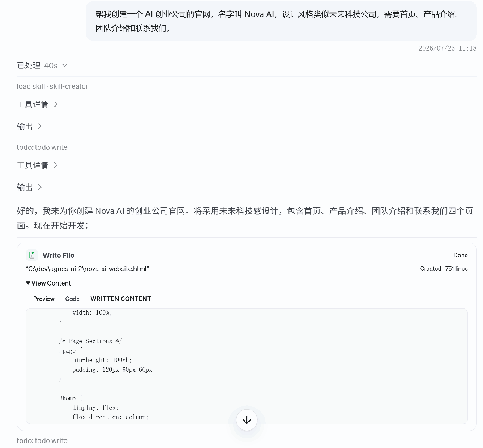The width and height of the screenshot is (483, 448).
Task: Jump to bottom with the down-arrow button
Action: tap(247, 420)
